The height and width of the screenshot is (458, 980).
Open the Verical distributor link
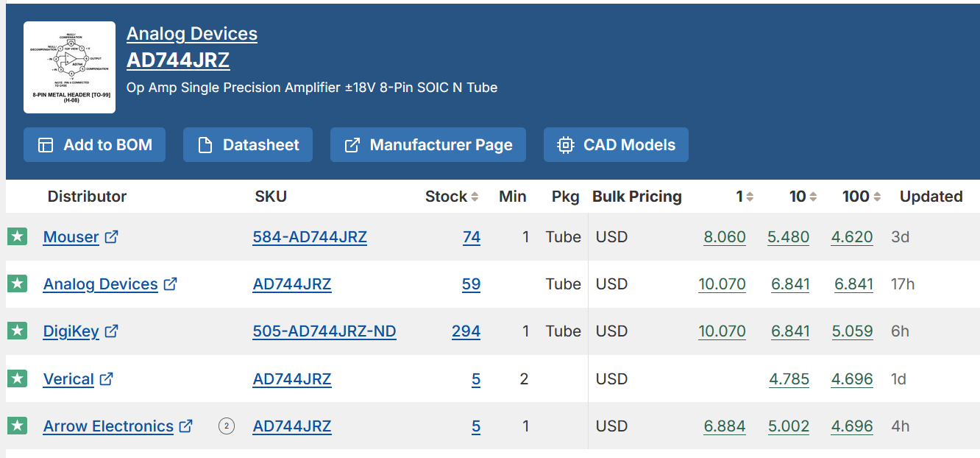coord(68,379)
